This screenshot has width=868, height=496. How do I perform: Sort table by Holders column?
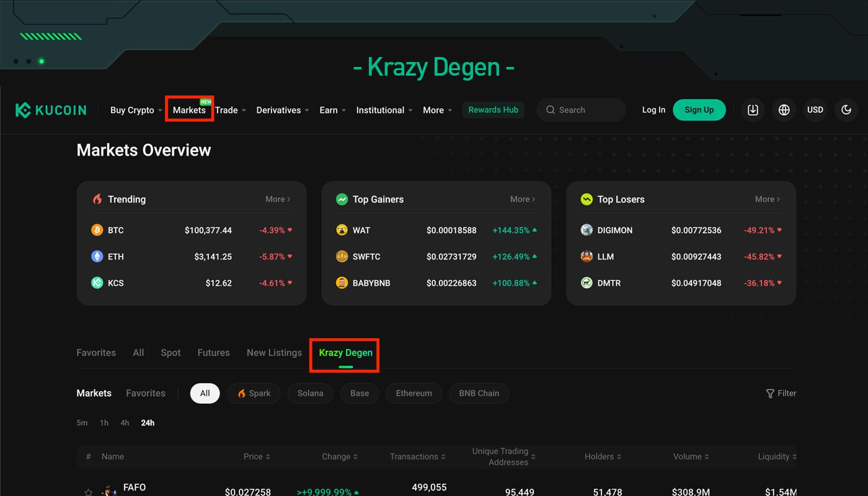pyautogui.click(x=603, y=456)
